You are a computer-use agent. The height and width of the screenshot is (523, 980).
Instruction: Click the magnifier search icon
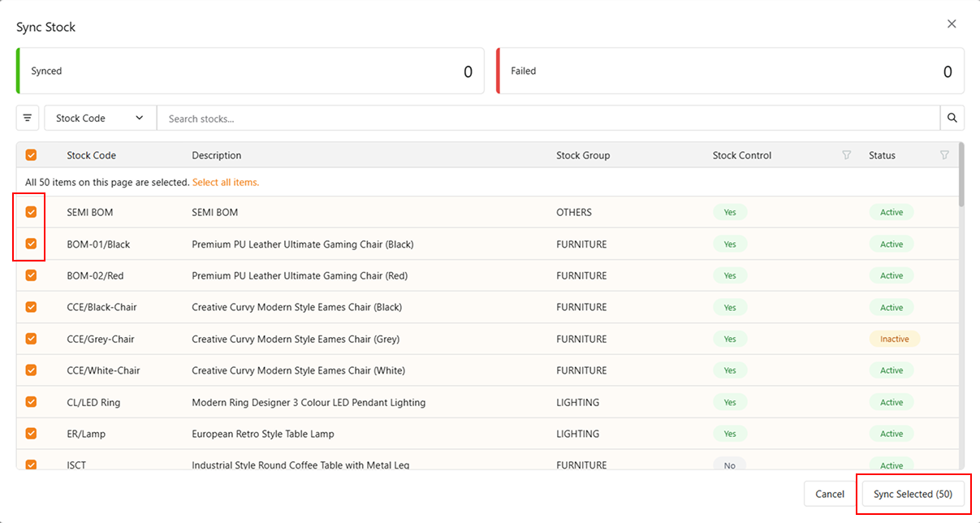pos(952,118)
